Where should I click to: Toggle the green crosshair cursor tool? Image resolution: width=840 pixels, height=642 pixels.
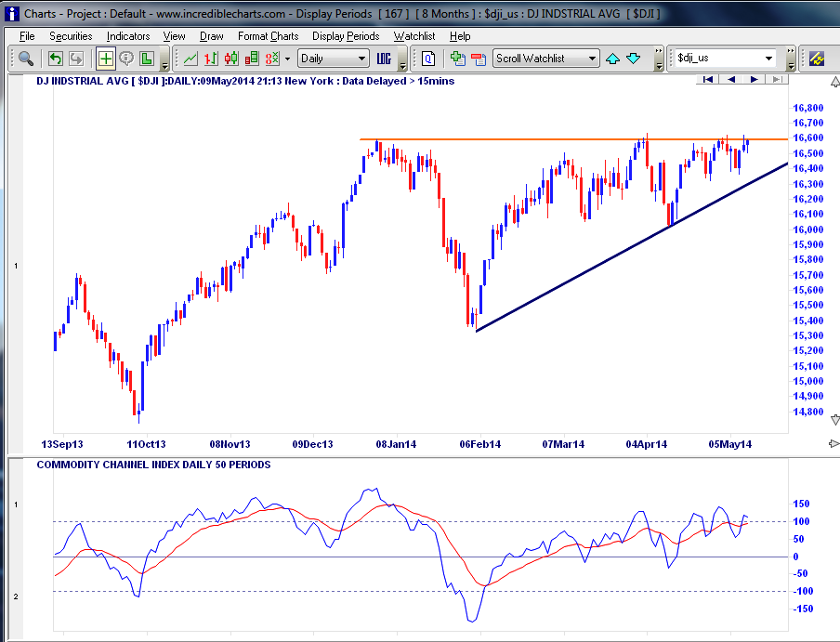click(106, 59)
